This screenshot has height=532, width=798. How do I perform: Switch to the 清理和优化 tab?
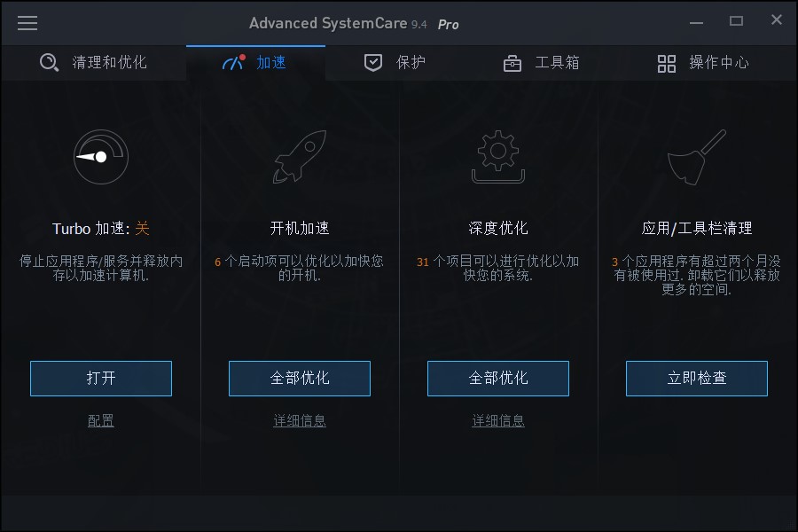94,63
